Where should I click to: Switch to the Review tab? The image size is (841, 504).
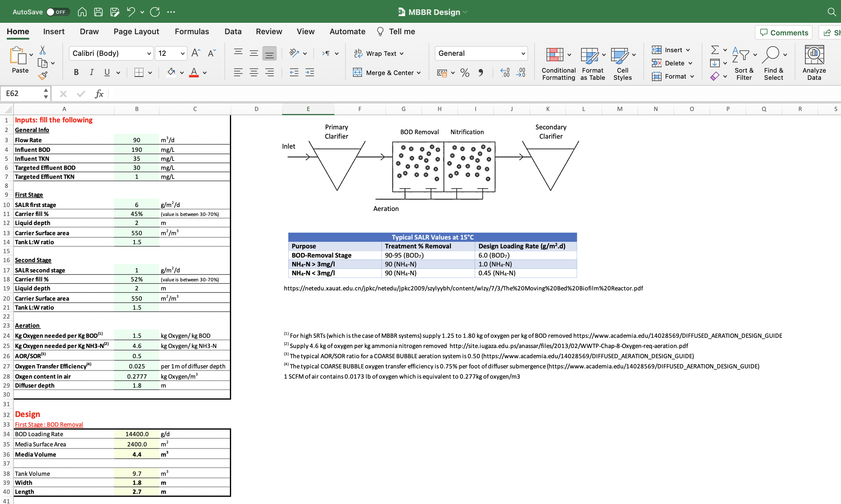[x=269, y=31]
